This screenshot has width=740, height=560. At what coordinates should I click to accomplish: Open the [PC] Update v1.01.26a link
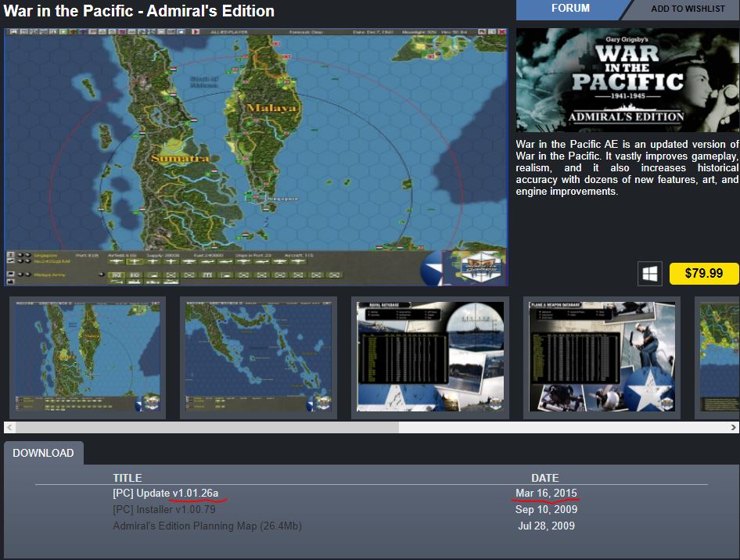point(166,493)
